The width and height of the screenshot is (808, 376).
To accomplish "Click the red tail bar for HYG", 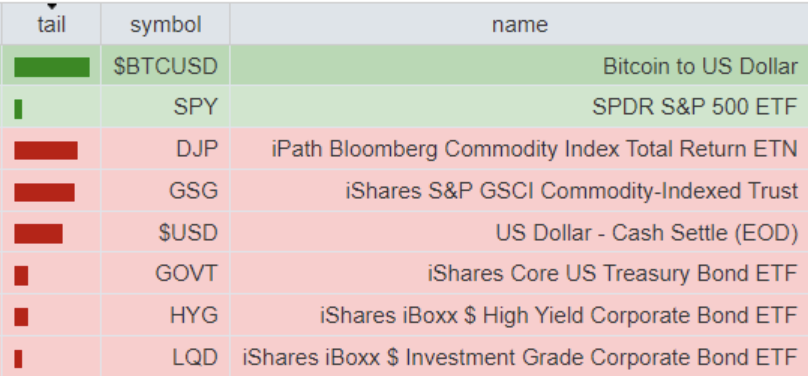I will [x=21, y=317].
